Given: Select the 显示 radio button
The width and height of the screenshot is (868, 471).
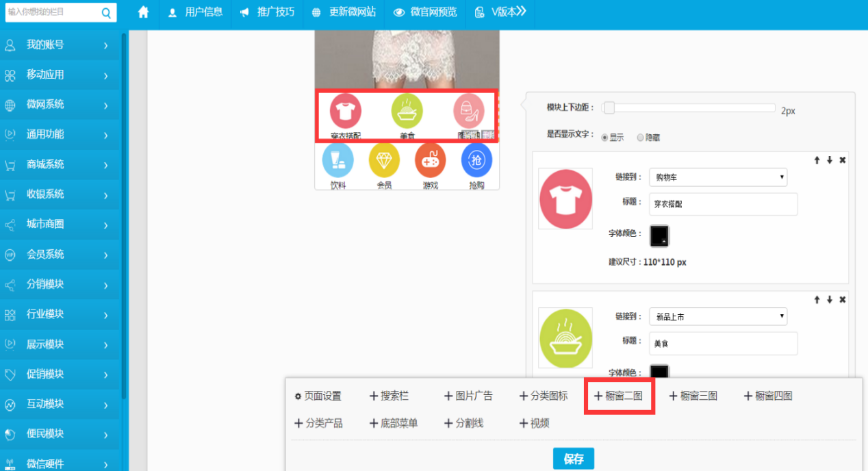Looking at the screenshot, I should [604, 138].
